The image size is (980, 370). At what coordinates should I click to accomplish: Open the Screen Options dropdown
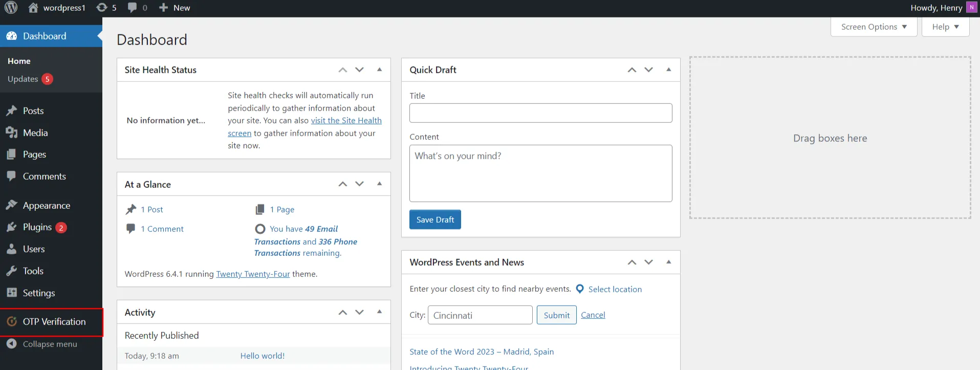tap(874, 27)
